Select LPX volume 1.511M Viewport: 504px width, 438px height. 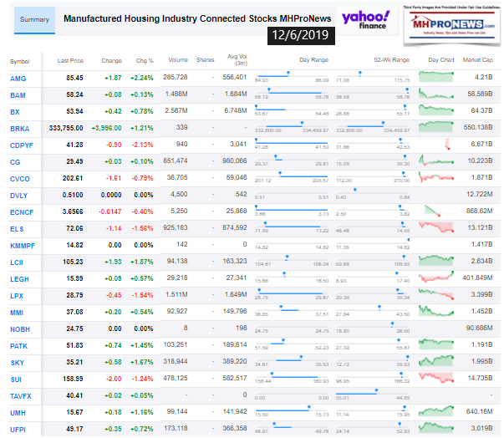tap(176, 295)
